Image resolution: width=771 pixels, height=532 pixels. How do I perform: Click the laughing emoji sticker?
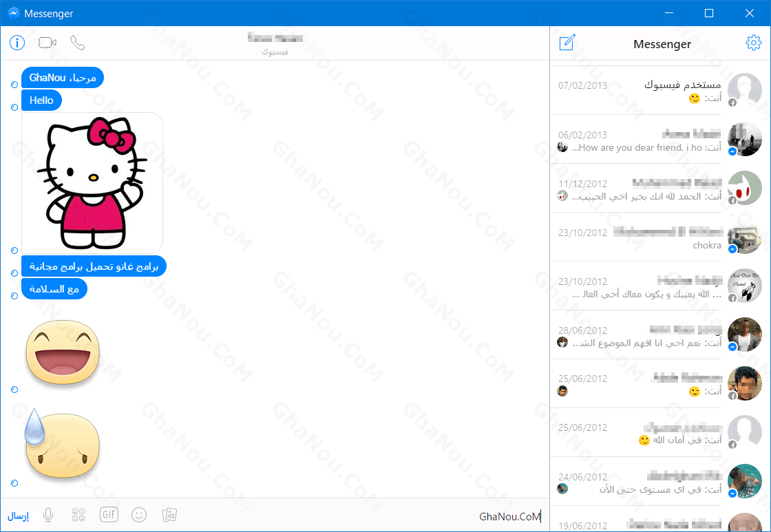pos(63,352)
